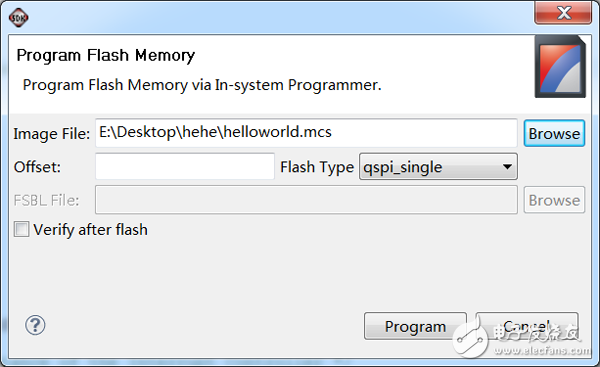
Task: Browse for the Image File
Action: (554, 134)
